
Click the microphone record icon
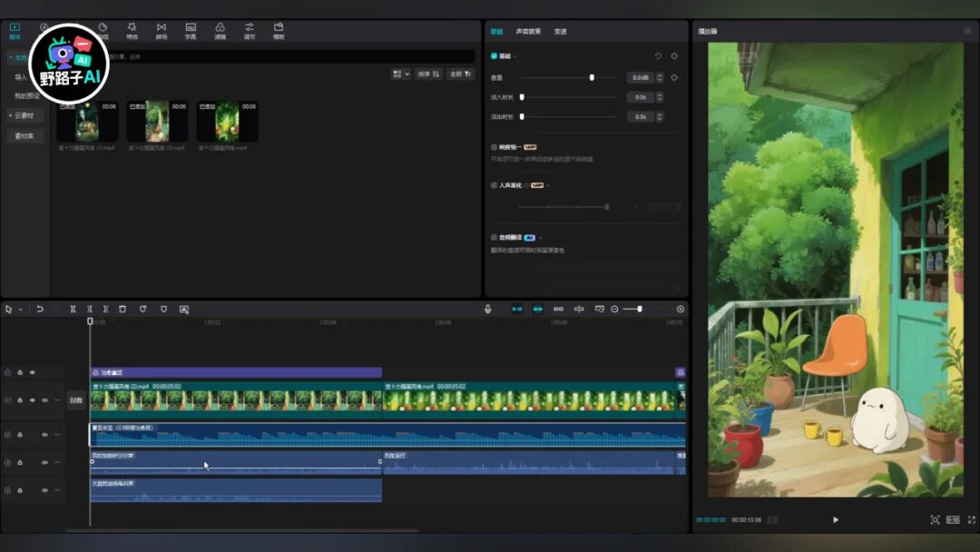(487, 309)
